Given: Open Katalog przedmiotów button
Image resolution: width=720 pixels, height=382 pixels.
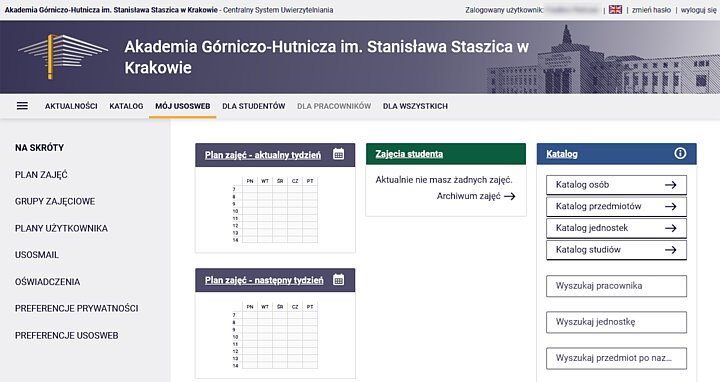Looking at the screenshot, I should (x=616, y=207).
